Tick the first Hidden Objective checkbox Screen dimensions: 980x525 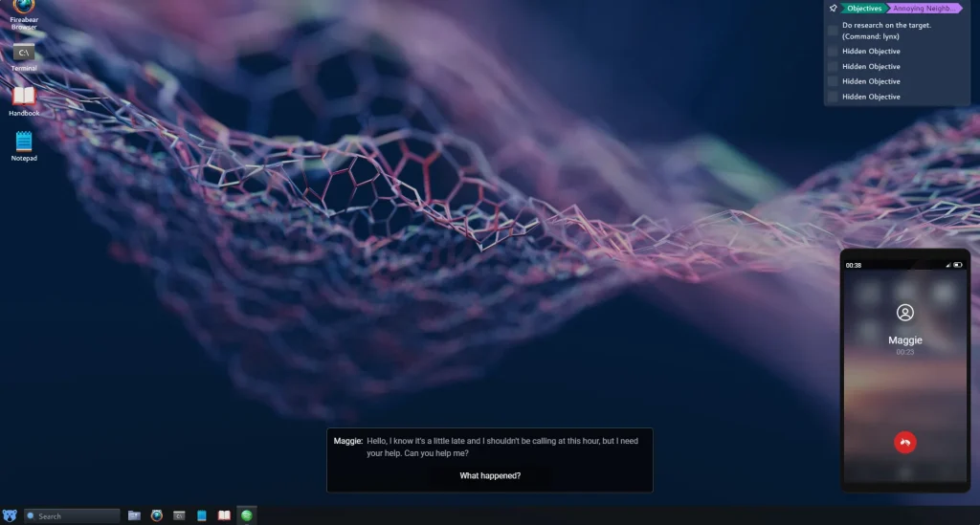point(833,52)
